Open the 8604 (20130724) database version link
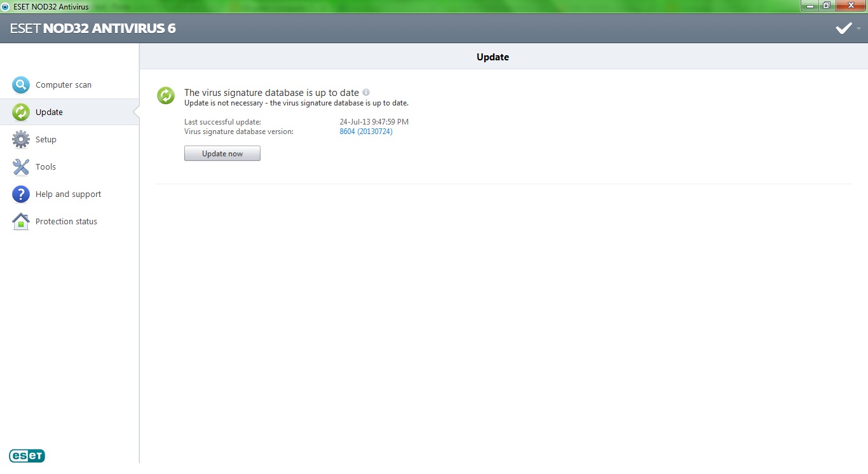The image size is (868, 474). pyautogui.click(x=366, y=132)
